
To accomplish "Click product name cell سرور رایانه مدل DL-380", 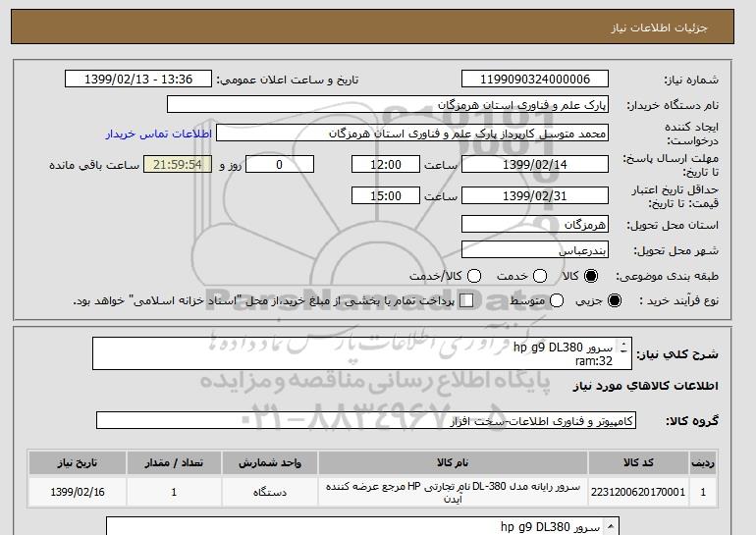I will tap(453, 492).
